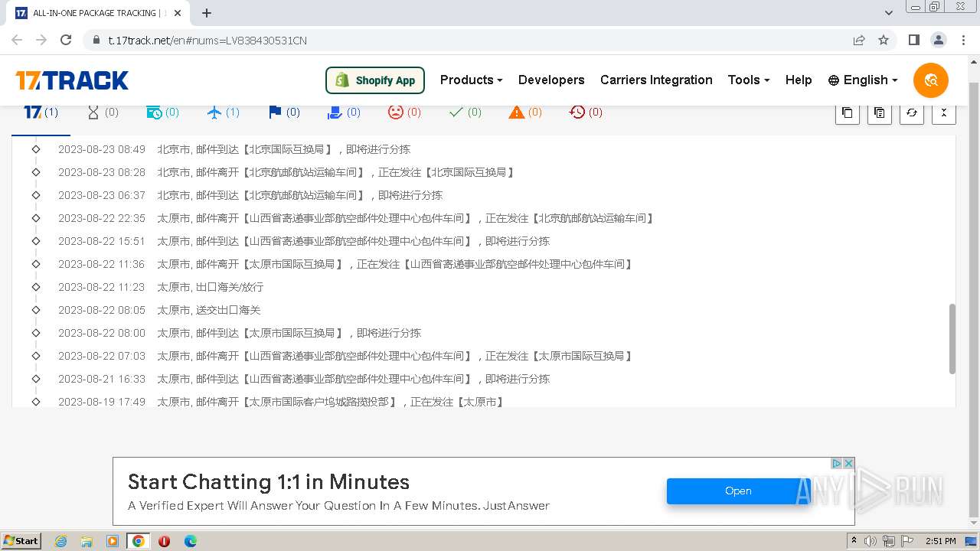Open Chrome from the taskbar
The image size is (980, 551).
[138, 541]
